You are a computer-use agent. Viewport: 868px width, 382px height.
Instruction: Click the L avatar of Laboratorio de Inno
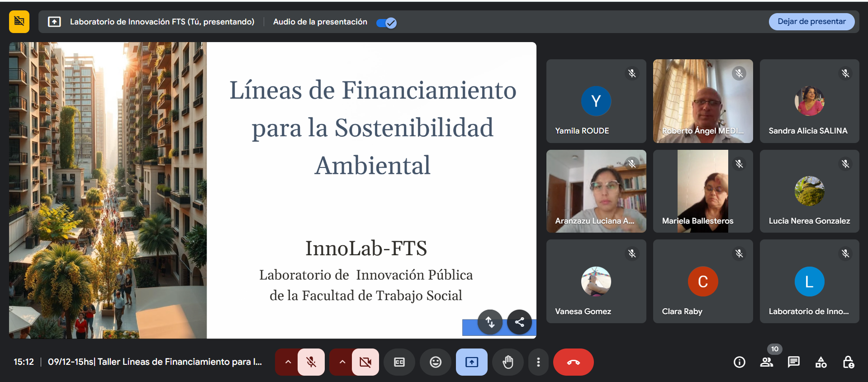pyautogui.click(x=810, y=282)
